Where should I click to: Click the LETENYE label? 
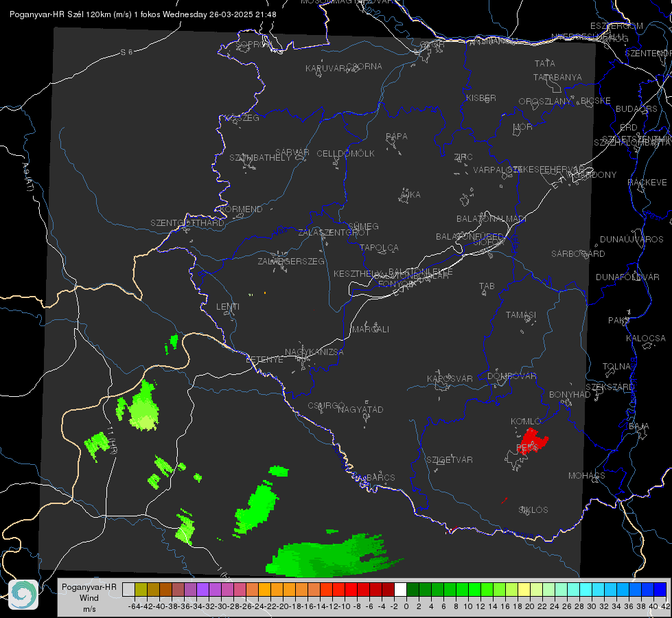pyautogui.click(x=264, y=360)
